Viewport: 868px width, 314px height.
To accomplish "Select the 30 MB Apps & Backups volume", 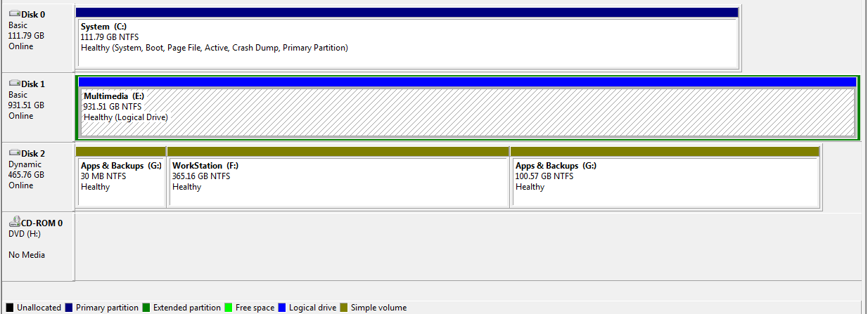I will click(x=121, y=181).
